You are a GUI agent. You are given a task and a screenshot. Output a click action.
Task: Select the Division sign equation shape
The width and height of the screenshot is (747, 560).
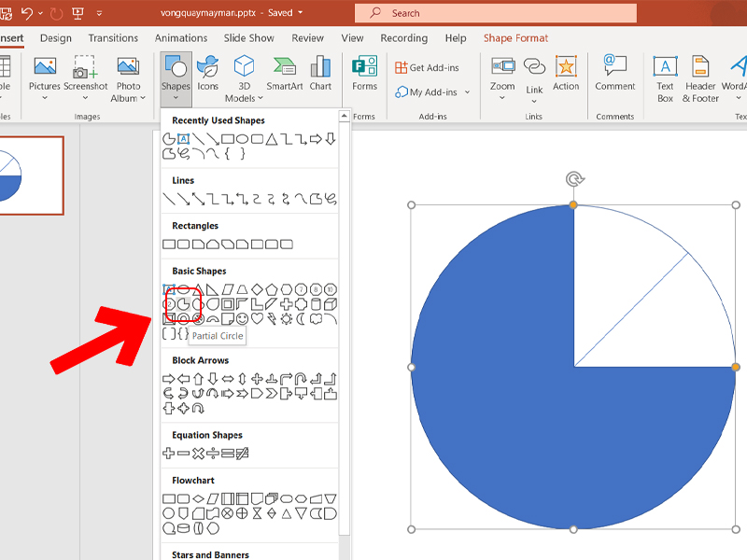pos(213,454)
